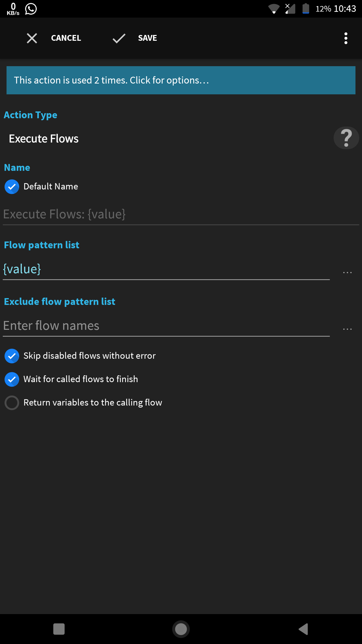Click the SAVE menu item
Screen dimensions: 362x644
(x=147, y=38)
